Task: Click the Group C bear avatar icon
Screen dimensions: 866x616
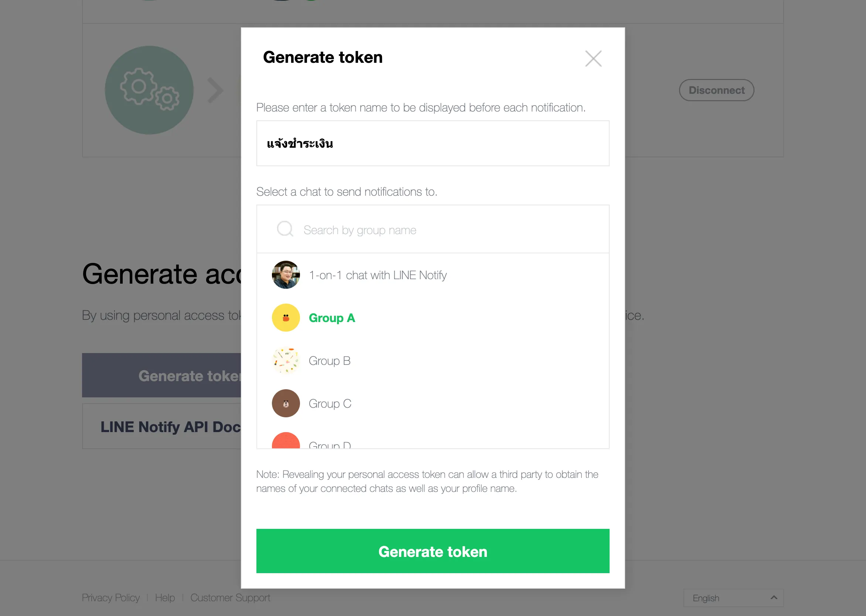Action: pyautogui.click(x=285, y=403)
